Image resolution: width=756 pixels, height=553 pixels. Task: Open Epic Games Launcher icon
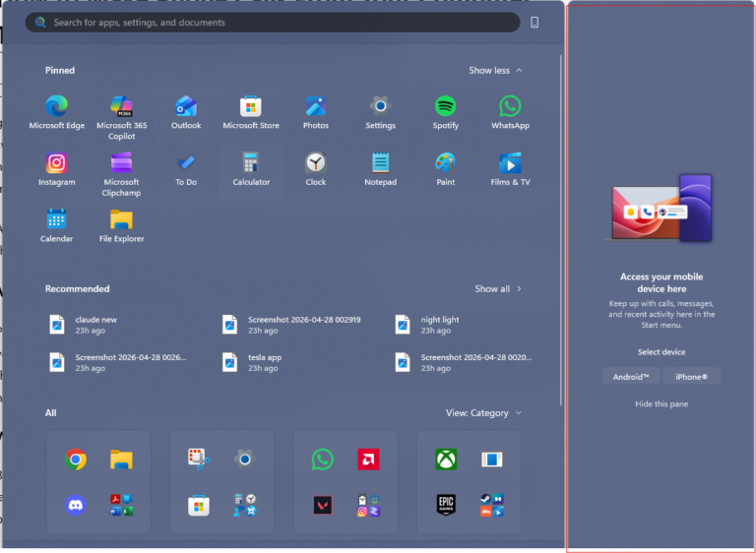446,505
